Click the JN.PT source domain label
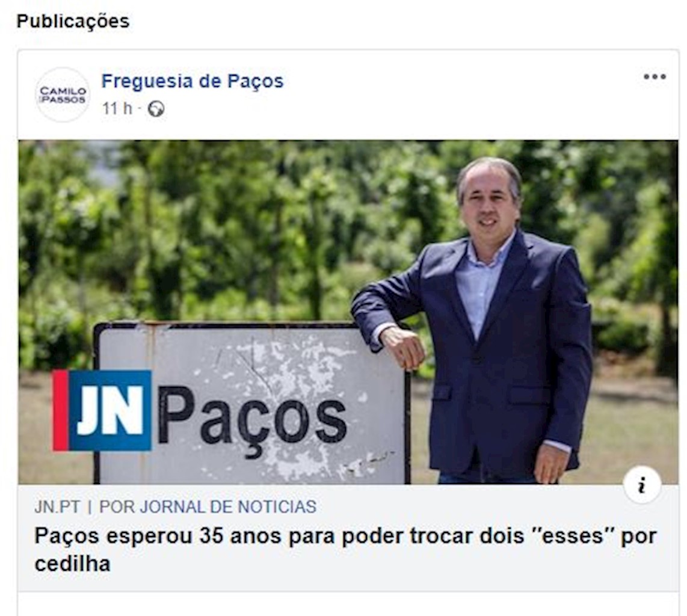The width and height of the screenshot is (687, 616). tap(57, 507)
